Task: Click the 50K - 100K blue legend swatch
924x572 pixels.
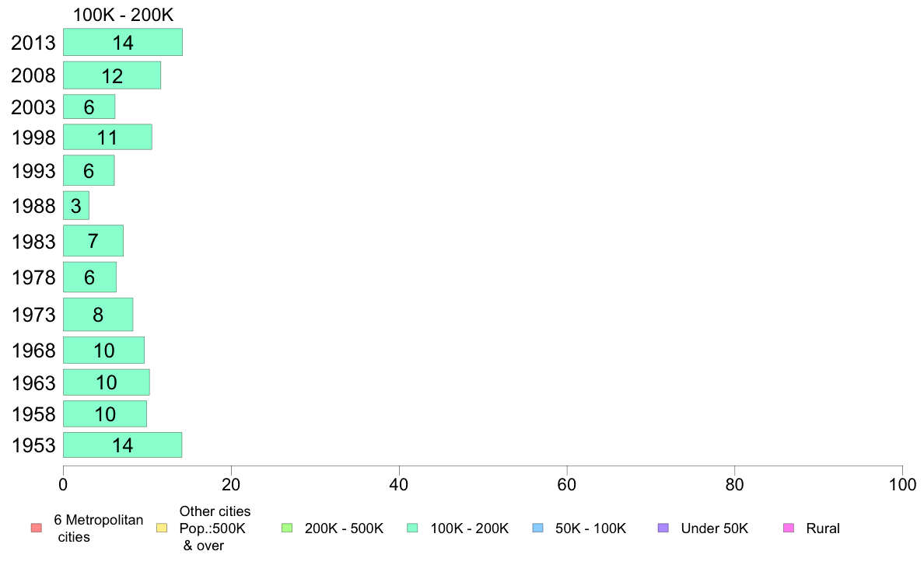Action: coord(537,528)
